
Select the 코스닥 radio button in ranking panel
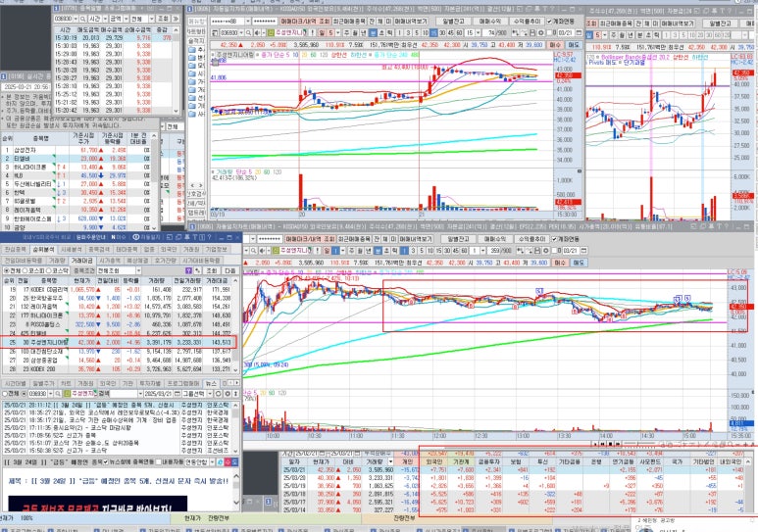(49, 270)
